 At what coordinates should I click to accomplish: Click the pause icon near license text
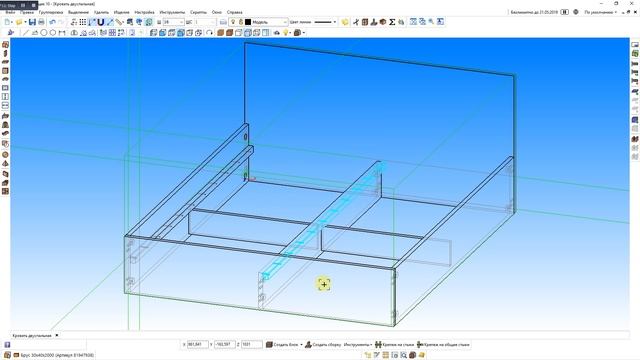coord(564,12)
